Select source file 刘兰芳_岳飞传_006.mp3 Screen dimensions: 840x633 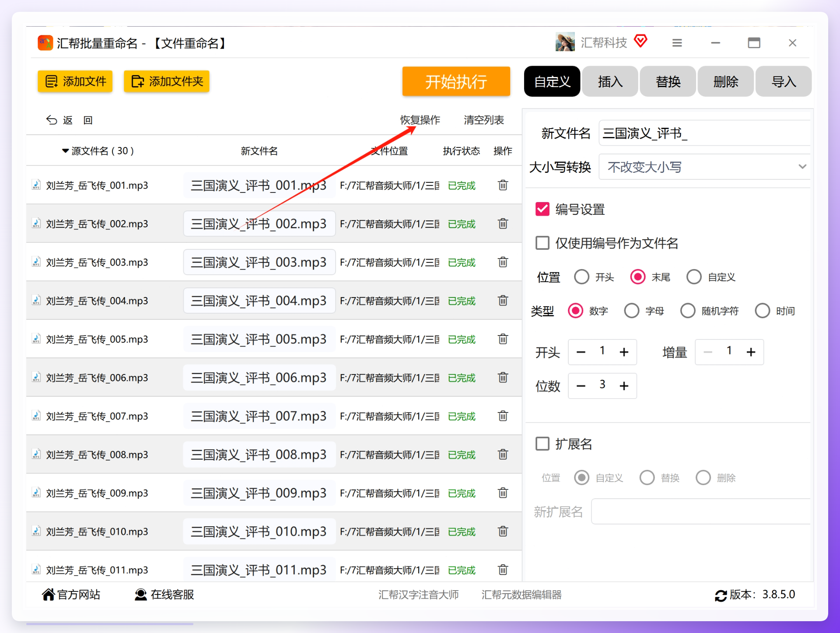[97, 378]
